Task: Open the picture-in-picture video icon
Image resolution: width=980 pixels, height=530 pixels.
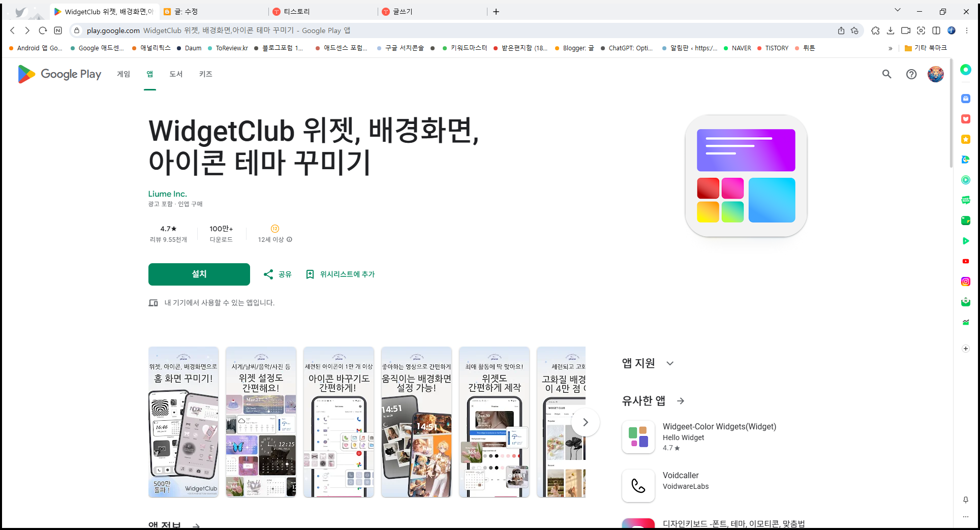Action: coord(905,30)
